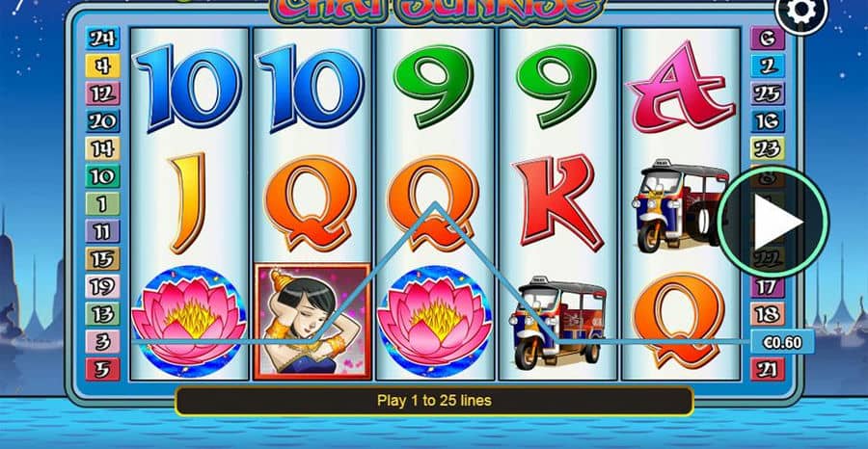Click the lotus flower on first reel
868x449 pixels.
[189, 322]
